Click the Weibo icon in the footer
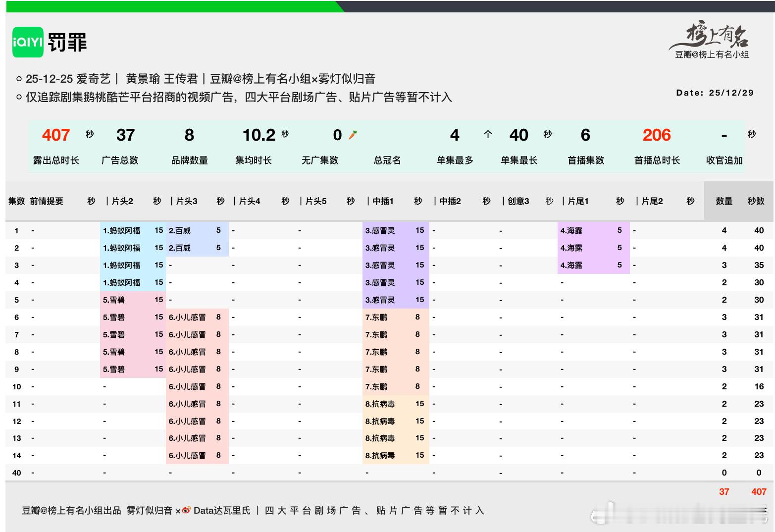Screen dimensions: 775x532 [186, 510]
